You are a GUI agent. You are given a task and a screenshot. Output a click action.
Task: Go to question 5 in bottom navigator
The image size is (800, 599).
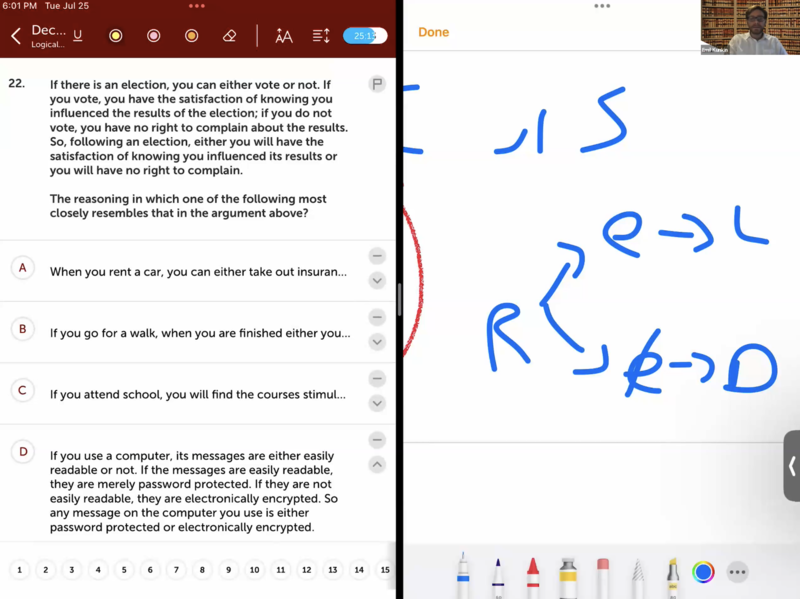[124, 570]
